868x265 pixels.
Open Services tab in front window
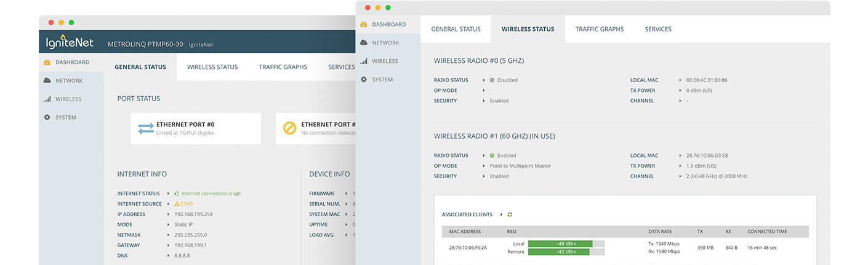658,29
